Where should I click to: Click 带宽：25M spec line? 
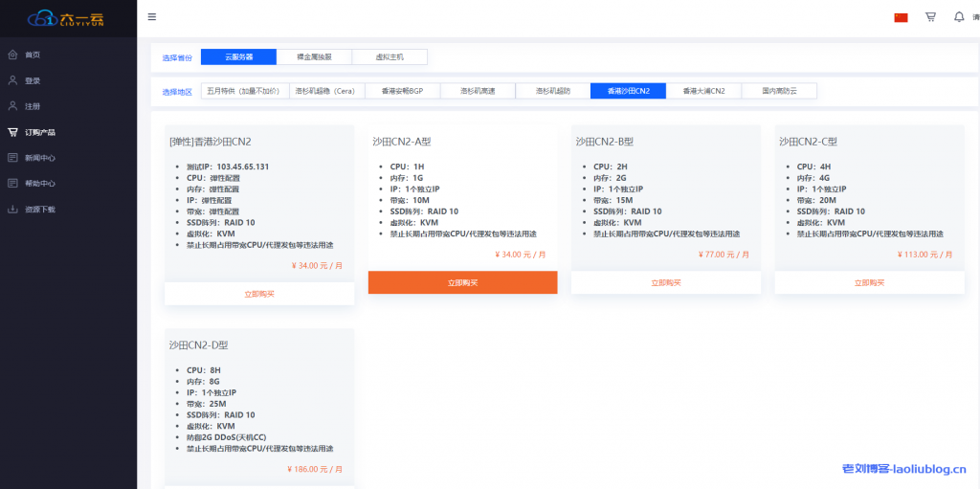(x=207, y=404)
